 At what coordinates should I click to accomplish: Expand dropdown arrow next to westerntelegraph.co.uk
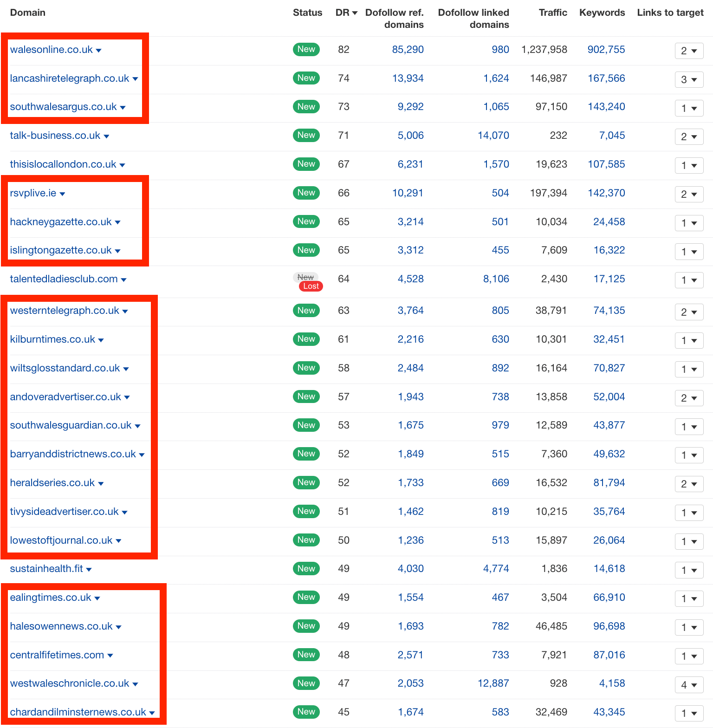[x=125, y=312]
